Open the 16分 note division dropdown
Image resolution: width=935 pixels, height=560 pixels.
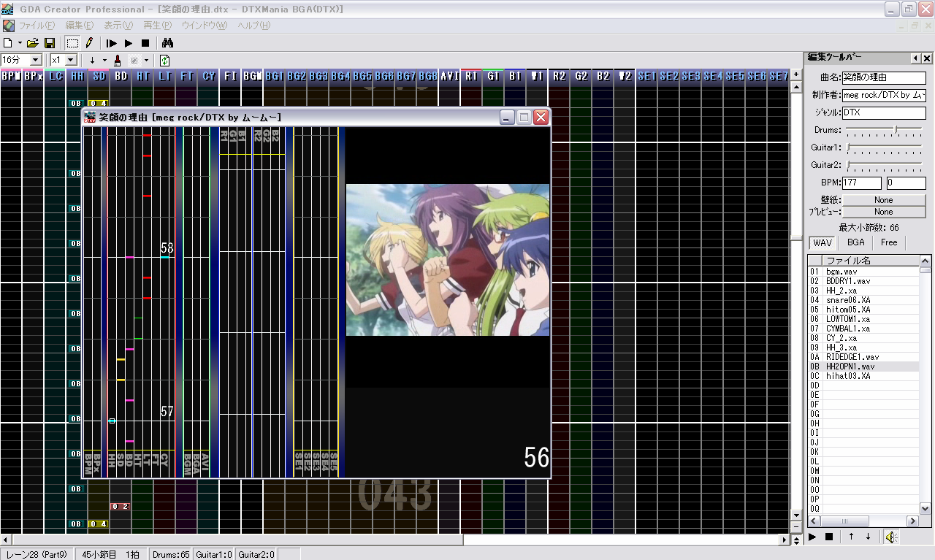tap(36, 60)
